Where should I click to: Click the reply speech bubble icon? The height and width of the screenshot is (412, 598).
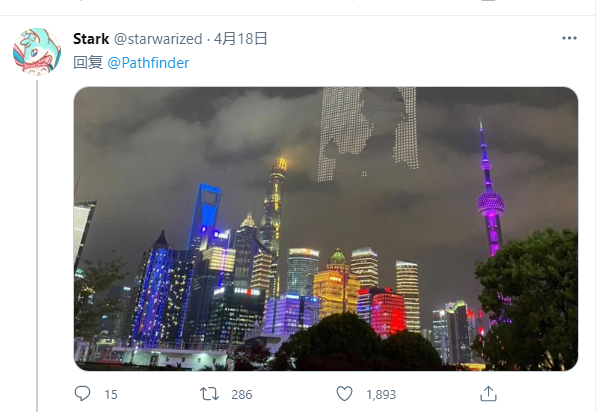point(82,394)
